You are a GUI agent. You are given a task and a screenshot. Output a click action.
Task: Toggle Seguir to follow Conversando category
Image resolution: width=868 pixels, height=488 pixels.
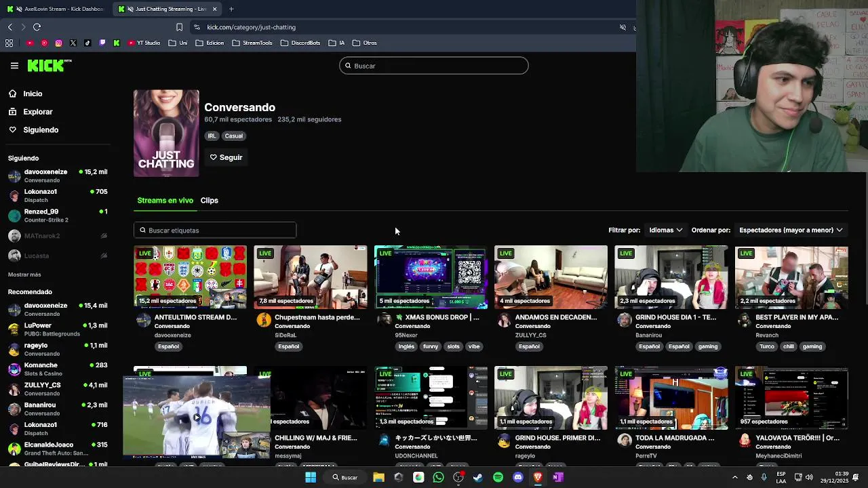coord(226,157)
